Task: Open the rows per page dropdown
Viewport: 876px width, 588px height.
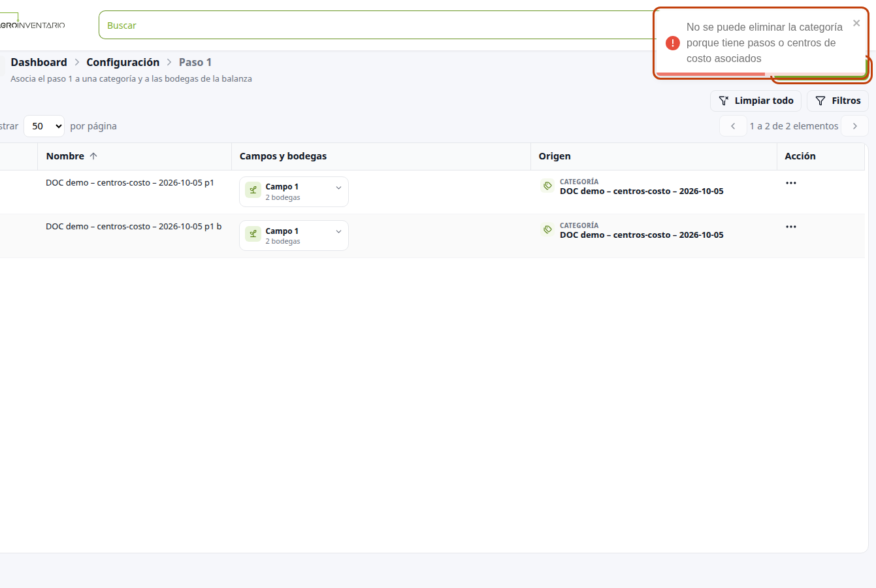Action: 44,126
